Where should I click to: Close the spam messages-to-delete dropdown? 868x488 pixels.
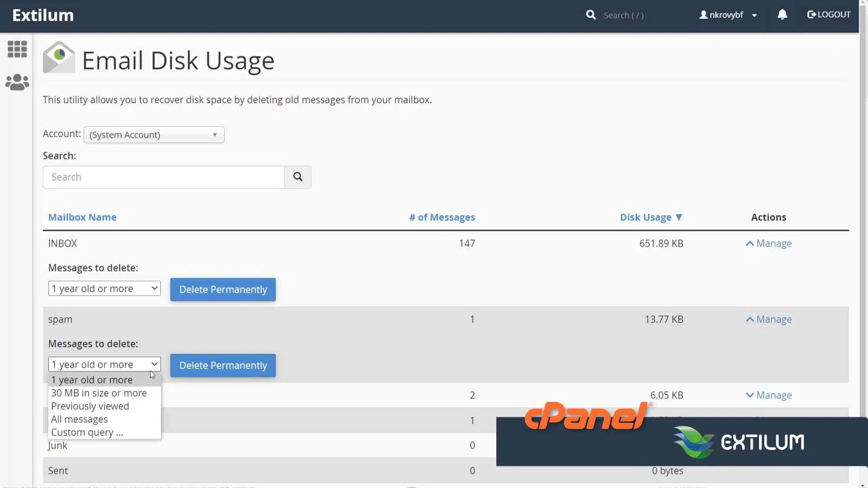[104, 365]
